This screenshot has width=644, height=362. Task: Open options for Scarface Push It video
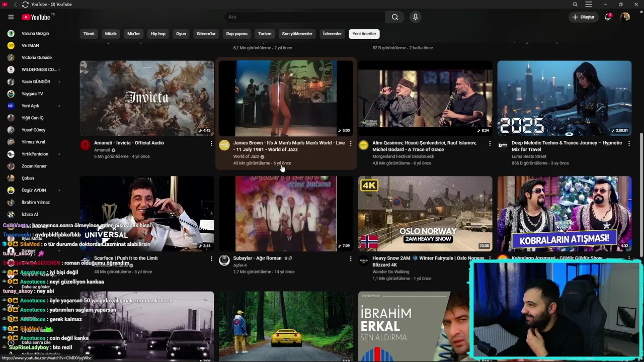coord(211,258)
